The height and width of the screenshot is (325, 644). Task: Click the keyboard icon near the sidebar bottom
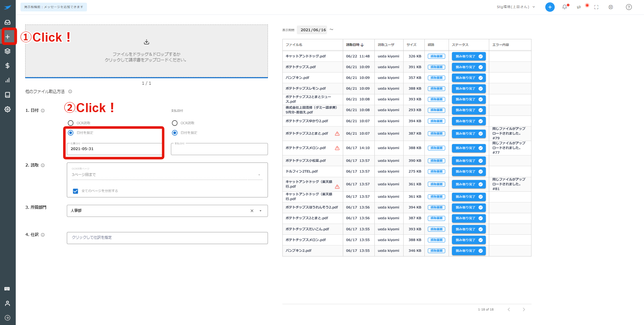(x=7, y=289)
